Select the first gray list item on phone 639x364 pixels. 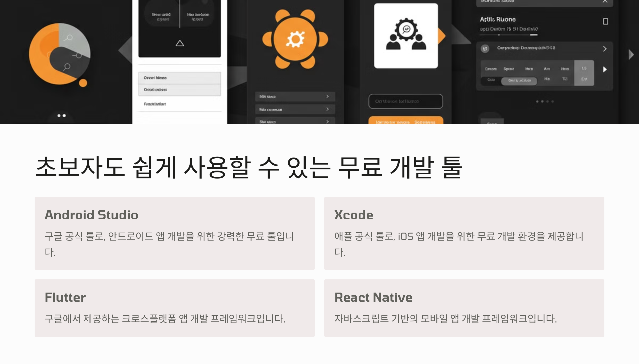tap(179, 78)
